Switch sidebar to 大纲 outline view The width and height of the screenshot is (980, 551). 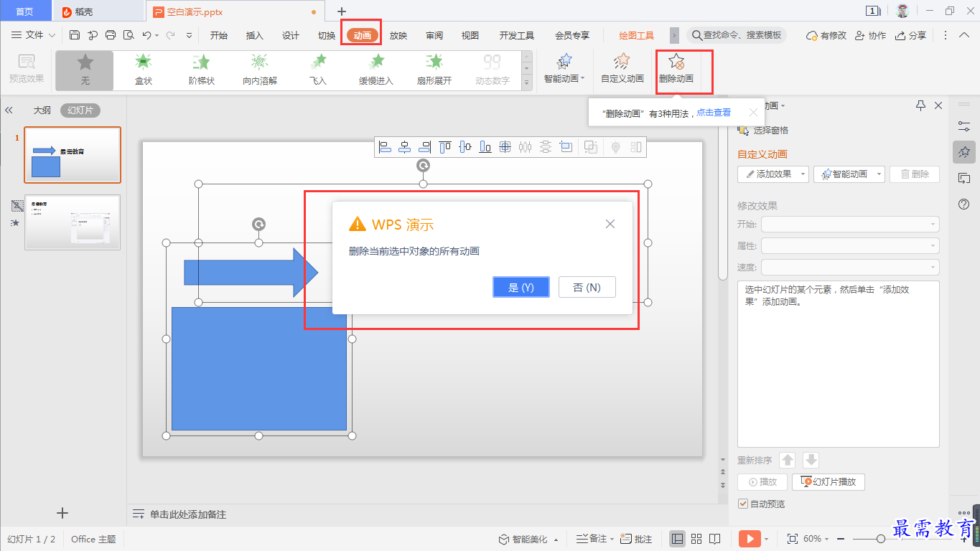[42, 110]
